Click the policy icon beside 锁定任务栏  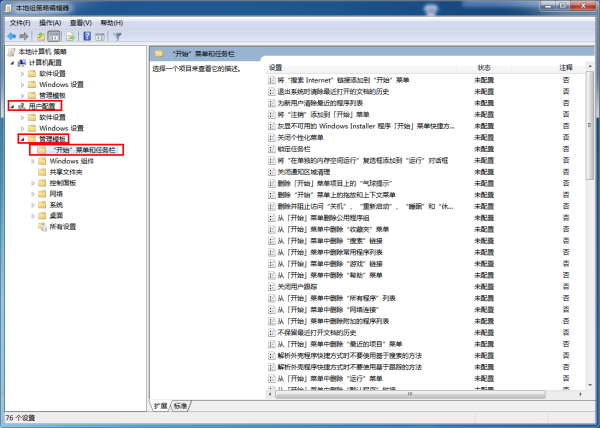point(272,149)
